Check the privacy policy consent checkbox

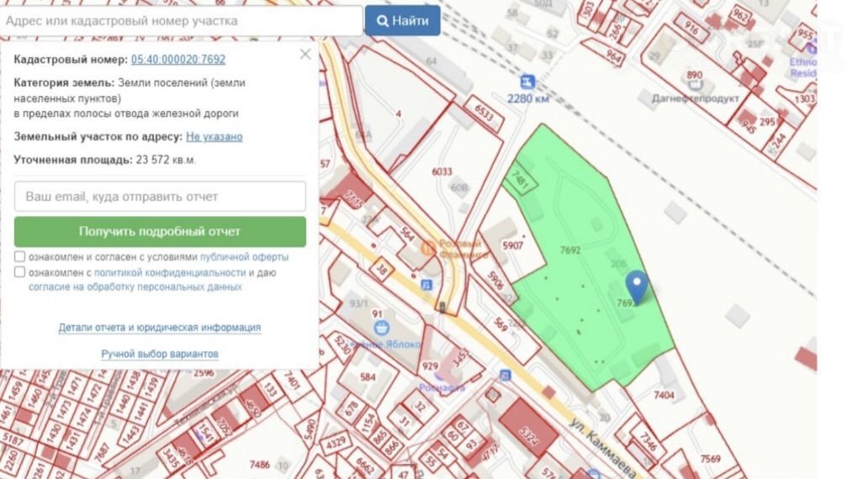[x=19, y=272]
